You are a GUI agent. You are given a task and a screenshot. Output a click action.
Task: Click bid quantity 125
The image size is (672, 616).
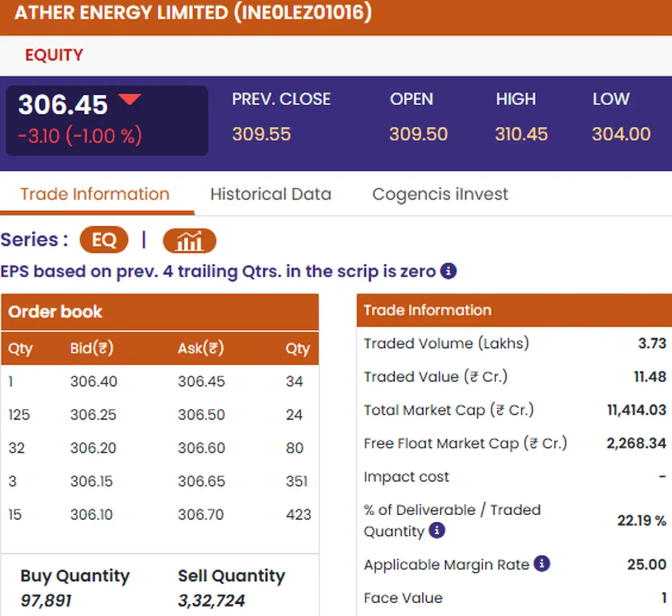(x=19, y=415)
